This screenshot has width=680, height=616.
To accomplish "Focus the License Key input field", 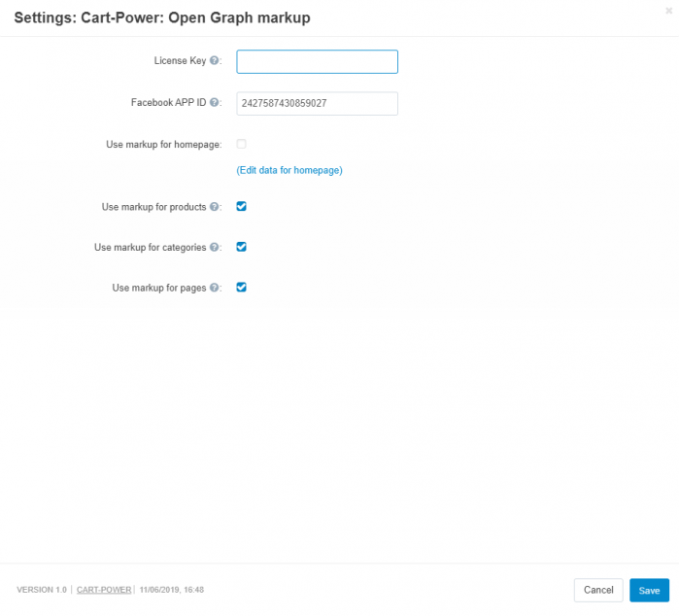I will click(x=317, y=61).
